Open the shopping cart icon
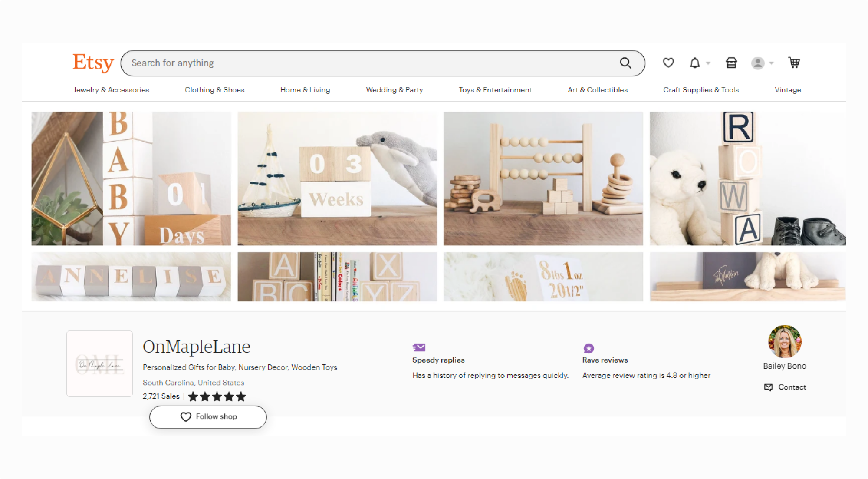The height and width of the screenshot is (479, 868). (x=794, y=63)
